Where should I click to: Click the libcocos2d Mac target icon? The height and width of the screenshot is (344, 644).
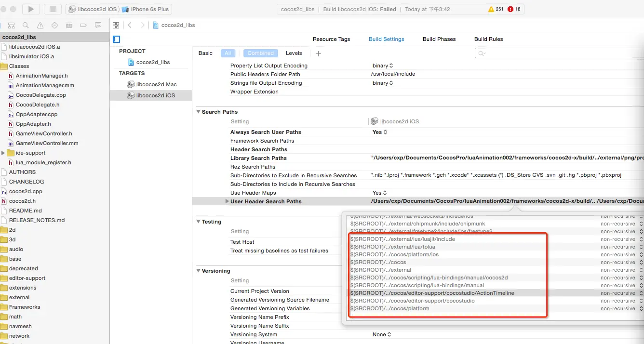coord(131,84)
